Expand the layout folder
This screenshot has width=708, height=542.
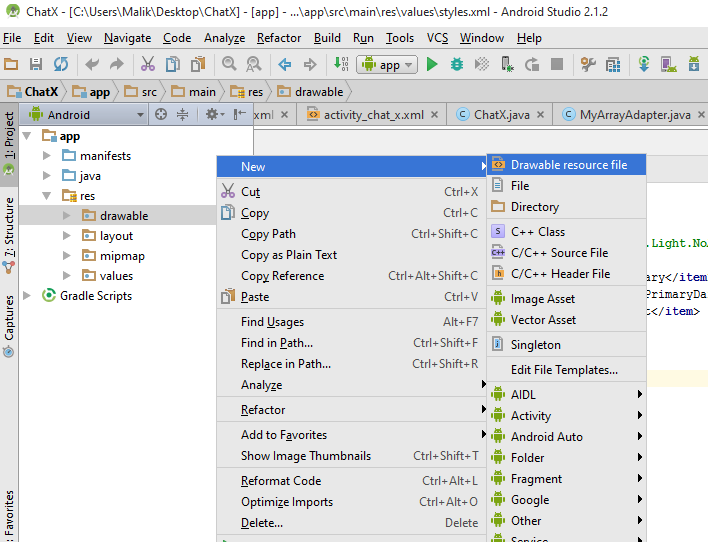(x=67, y=235)
